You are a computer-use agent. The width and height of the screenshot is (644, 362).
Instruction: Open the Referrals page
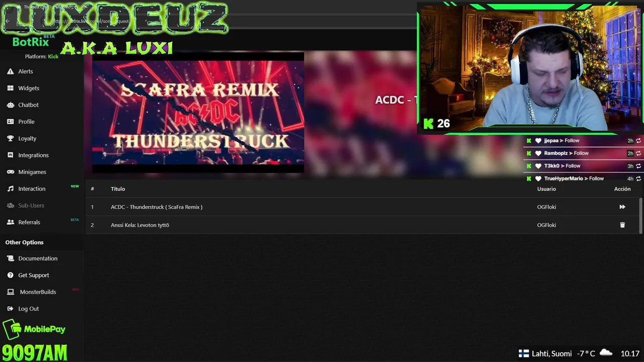tap(29, 222)
